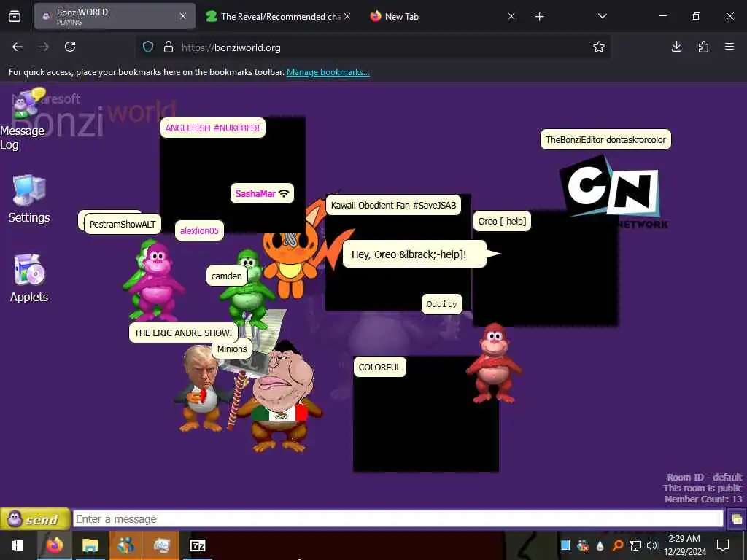
Task: Bookmark this page with the star
Action: click(599, 47)
